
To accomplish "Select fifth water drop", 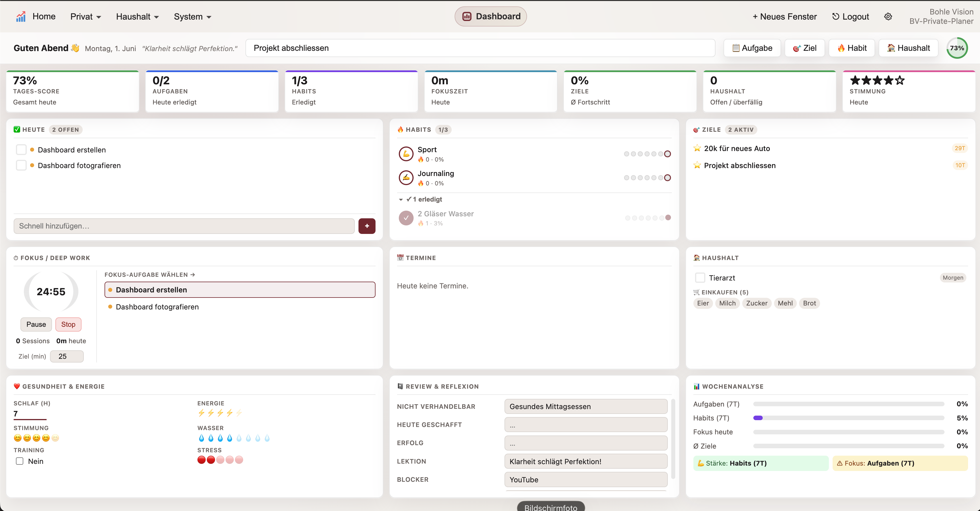I will click(x=239, y=438).
